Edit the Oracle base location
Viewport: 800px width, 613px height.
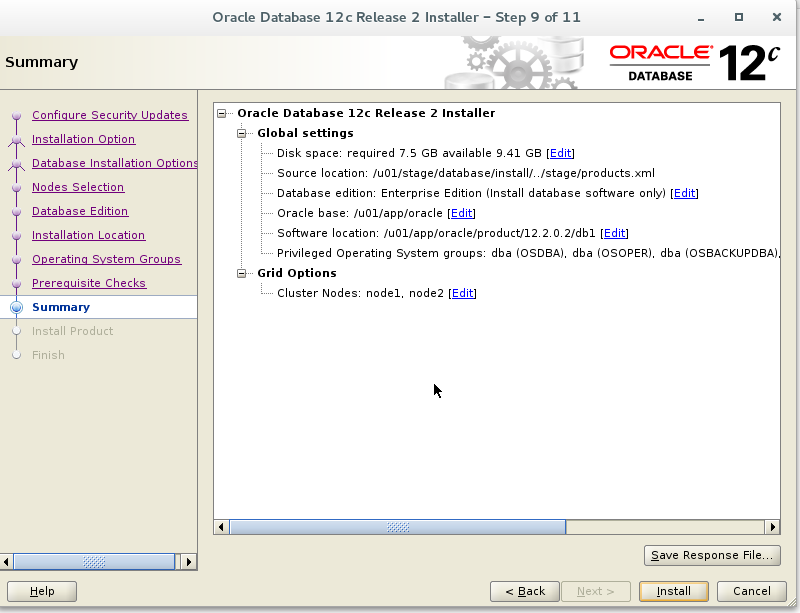[461, 212]
